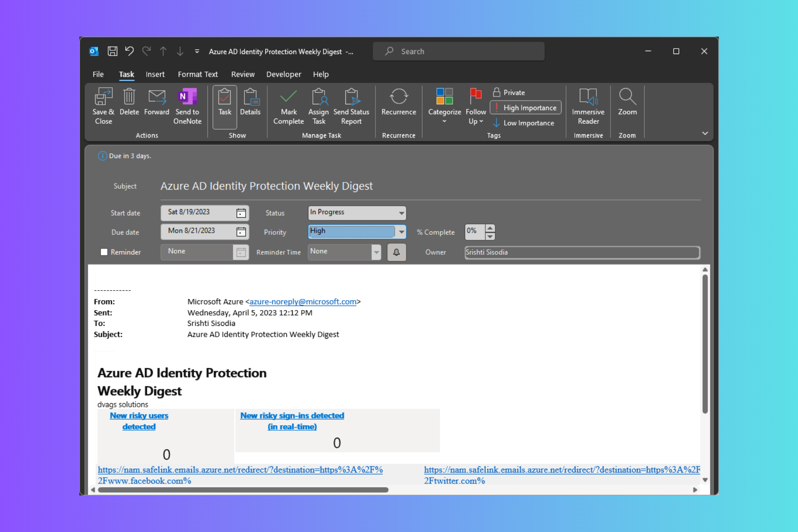The height and width of the screenshot is (532, 798).
Task: Click Send Status Report icon
Action: point(351,97)
